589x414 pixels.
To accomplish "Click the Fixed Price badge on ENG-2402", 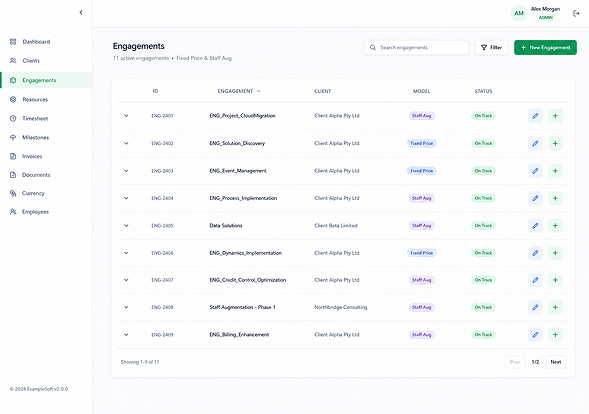I will click(x=421, y=143).
